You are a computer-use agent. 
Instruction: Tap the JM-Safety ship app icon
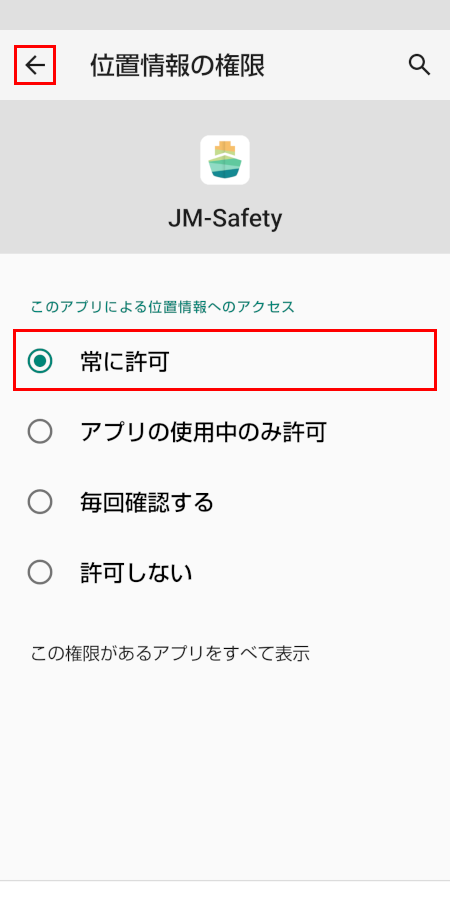click(225, 160)
